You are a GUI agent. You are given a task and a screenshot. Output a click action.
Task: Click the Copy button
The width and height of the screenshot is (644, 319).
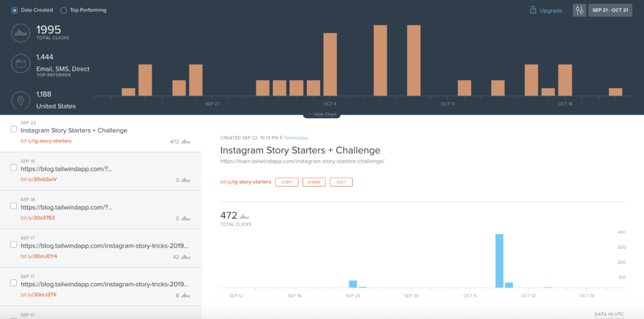[x=287, y=182]
